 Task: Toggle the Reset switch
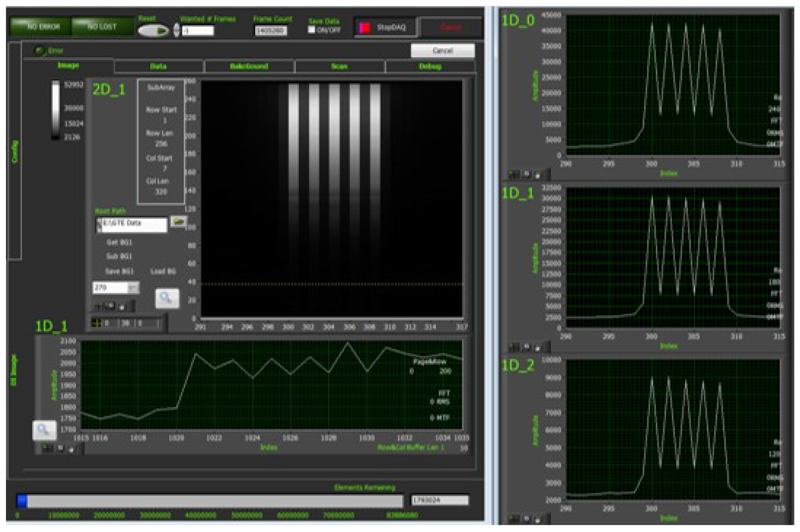click(153, 31)
